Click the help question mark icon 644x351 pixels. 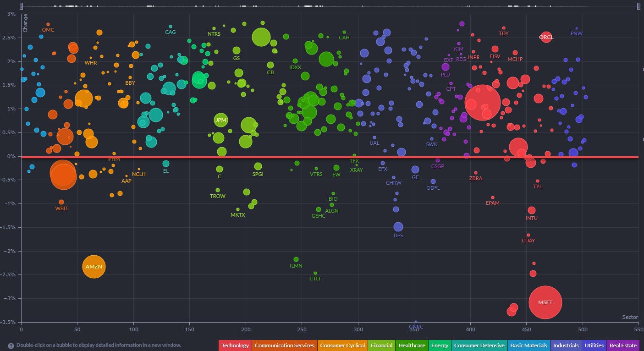[11, 346]
